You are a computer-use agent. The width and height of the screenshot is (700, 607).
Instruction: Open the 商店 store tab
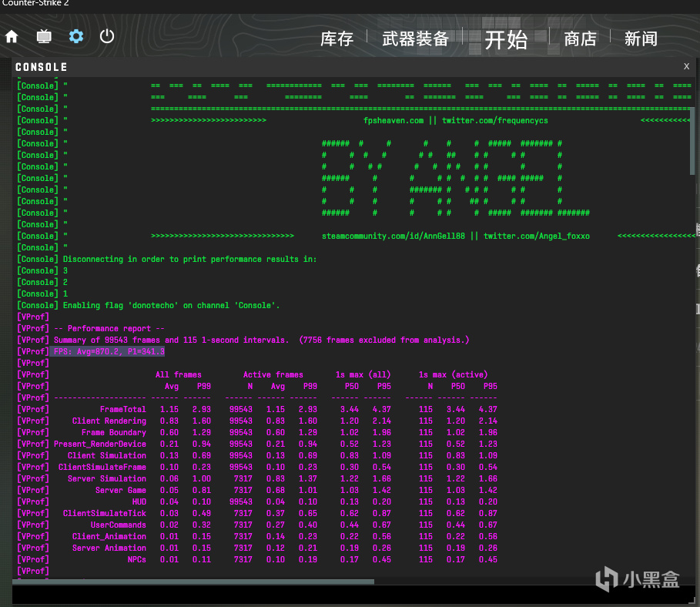coord(580,39)
